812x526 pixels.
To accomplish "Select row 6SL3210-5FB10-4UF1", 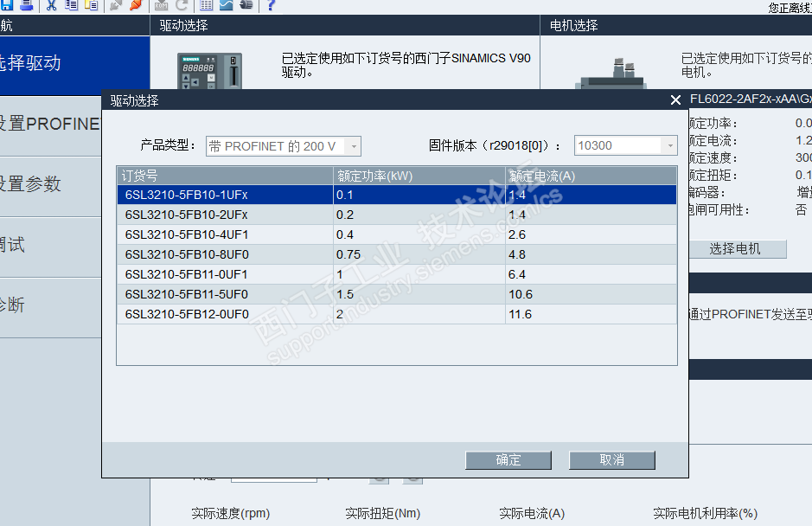I will tap(397, 234).
